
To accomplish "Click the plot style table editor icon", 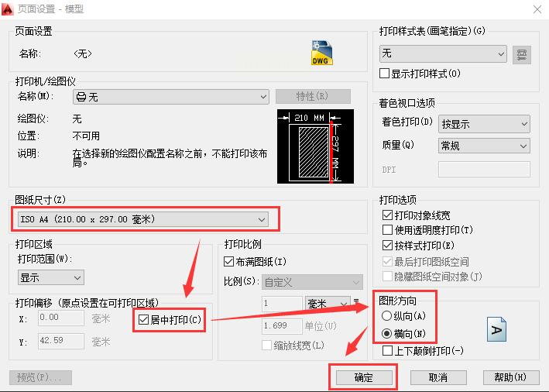I will click(x=522, y=55).
